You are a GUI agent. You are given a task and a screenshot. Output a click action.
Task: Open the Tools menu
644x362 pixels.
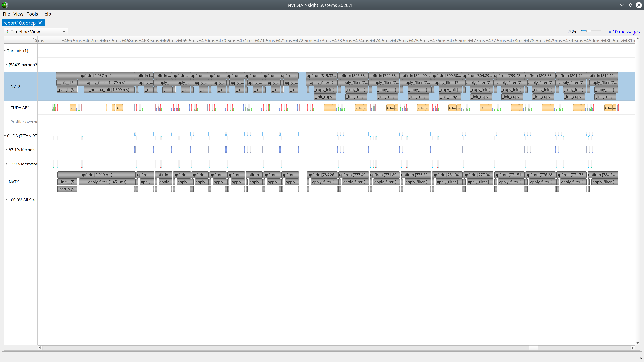point(32,14)
